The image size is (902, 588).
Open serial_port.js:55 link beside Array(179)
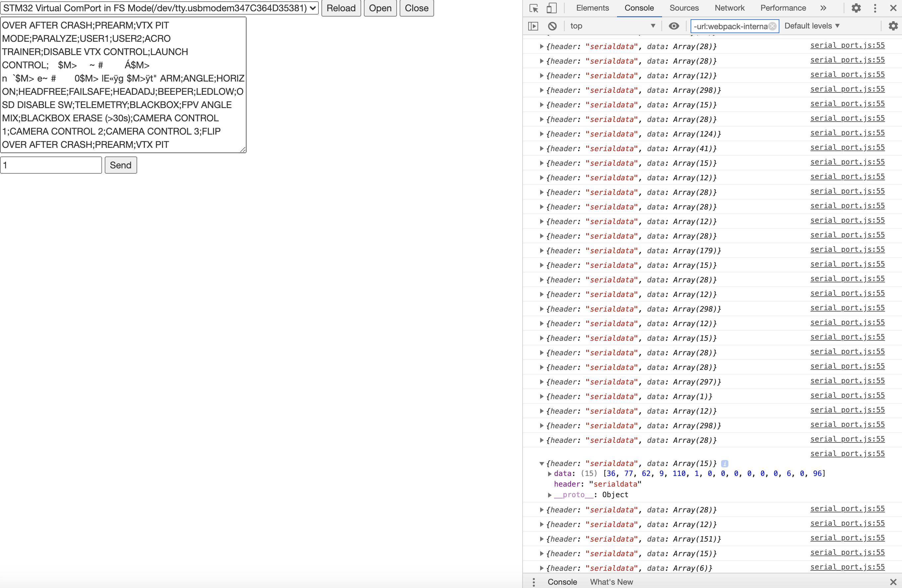(847, 250)
